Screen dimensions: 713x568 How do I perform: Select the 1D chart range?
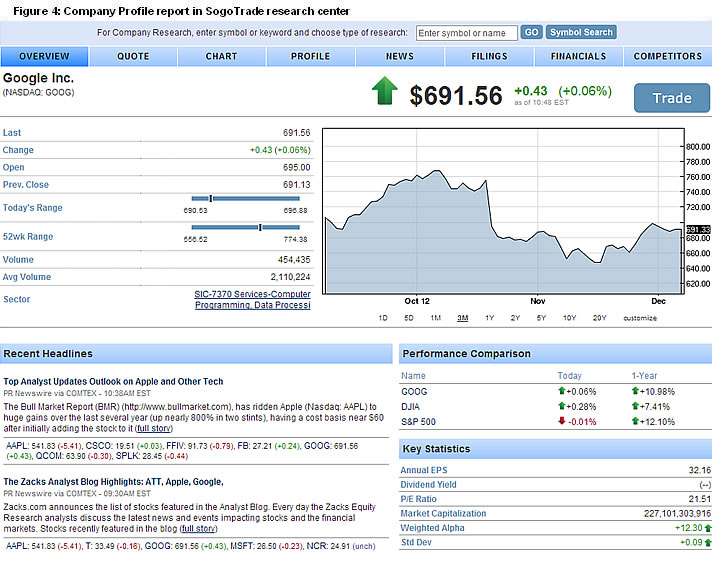tap(383, 318)
